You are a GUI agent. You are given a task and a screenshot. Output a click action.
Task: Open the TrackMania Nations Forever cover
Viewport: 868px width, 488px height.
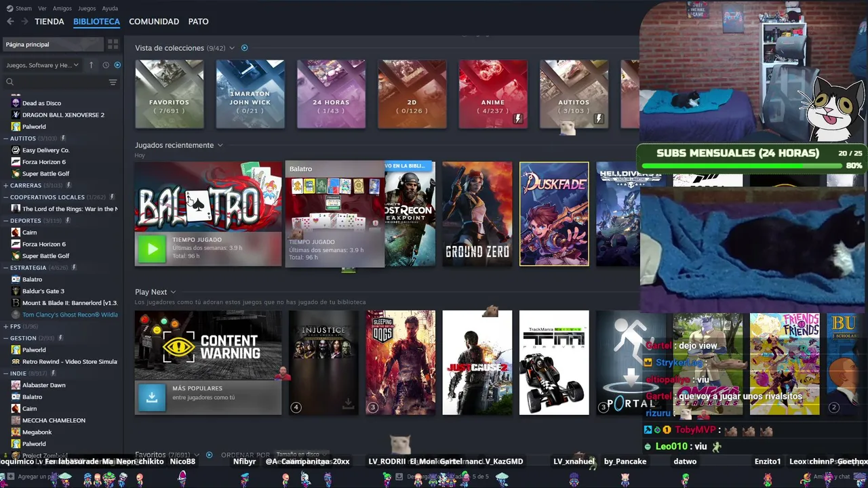pos(554,363)
